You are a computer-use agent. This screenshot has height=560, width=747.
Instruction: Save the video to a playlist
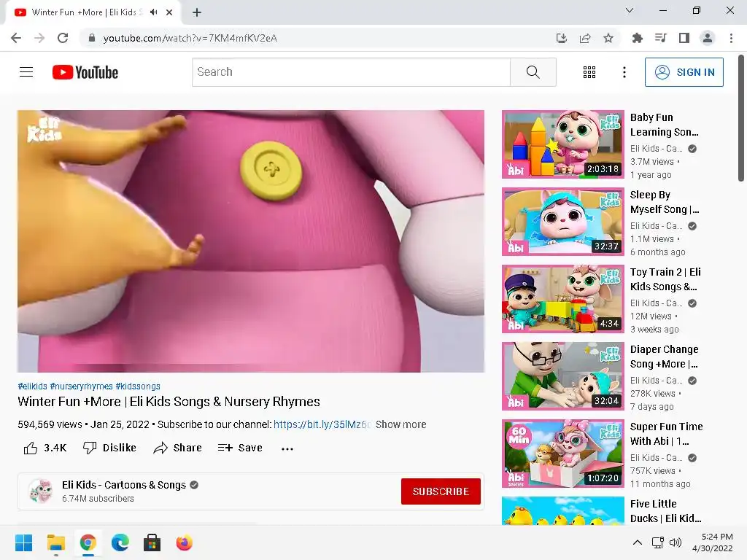click(x=240, y=448)
